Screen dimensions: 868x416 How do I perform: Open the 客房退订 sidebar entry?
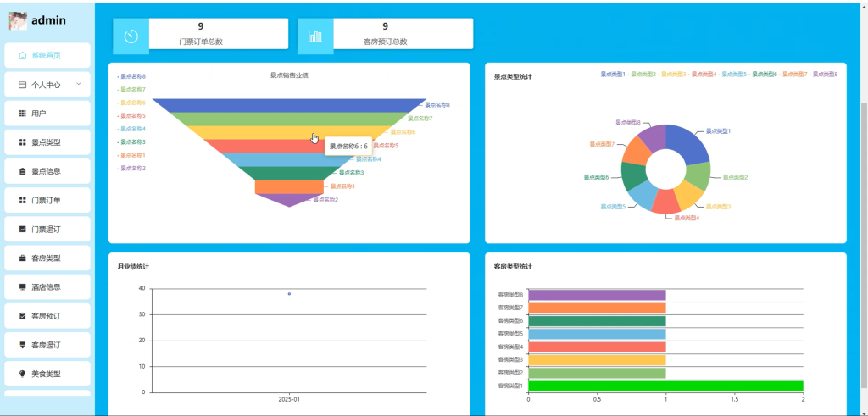47,345
